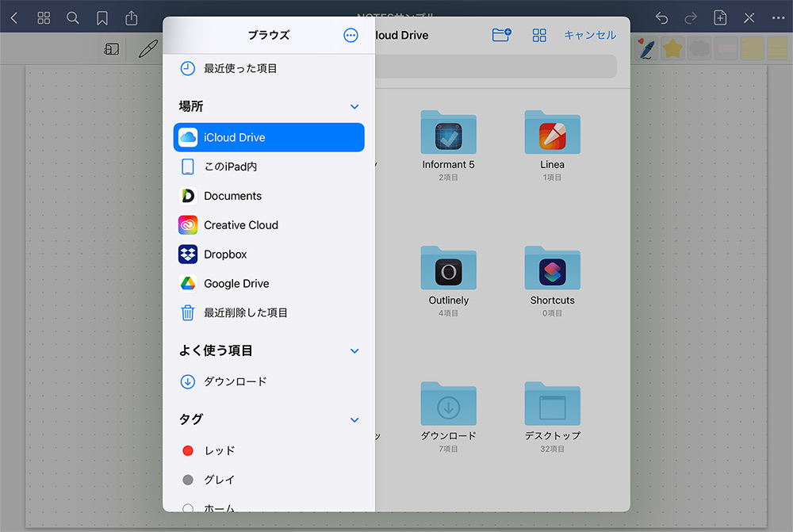This screenshot has width=793, height=532.
Task: Tap the pen-crossed read-only mode icon
Action: click(x=749, y=18)
